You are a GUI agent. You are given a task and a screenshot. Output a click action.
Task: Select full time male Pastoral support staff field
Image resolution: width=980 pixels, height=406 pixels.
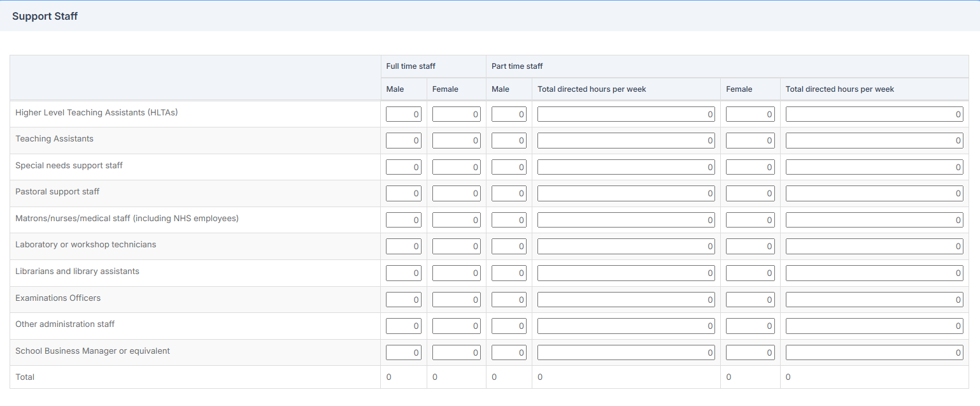[403, 193]
